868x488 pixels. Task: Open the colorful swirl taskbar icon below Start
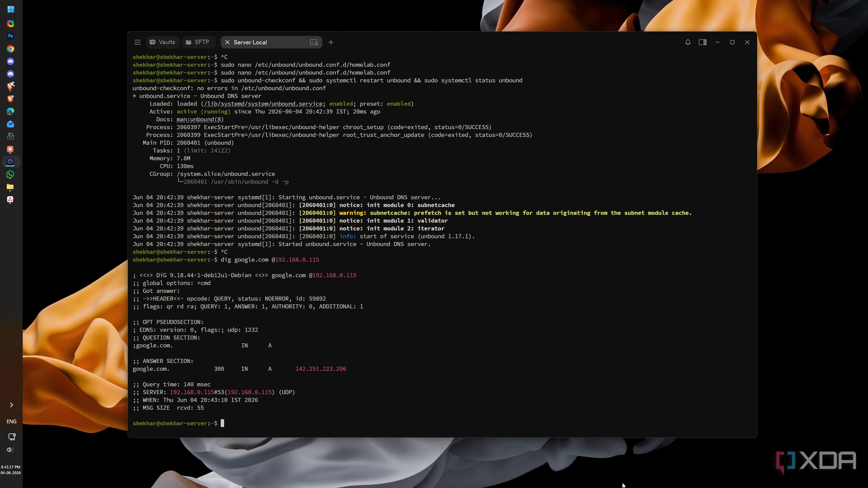(11, 24)
